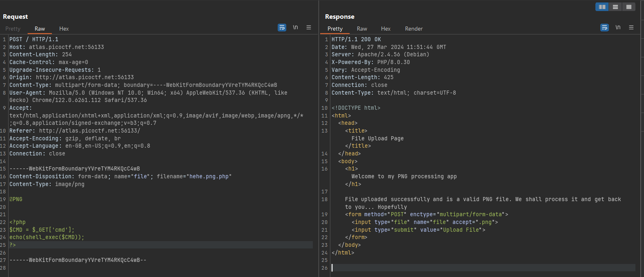Click the "Host: atlas.picoctf.net:56133" header
644x277 pixels.
[57, 47]
